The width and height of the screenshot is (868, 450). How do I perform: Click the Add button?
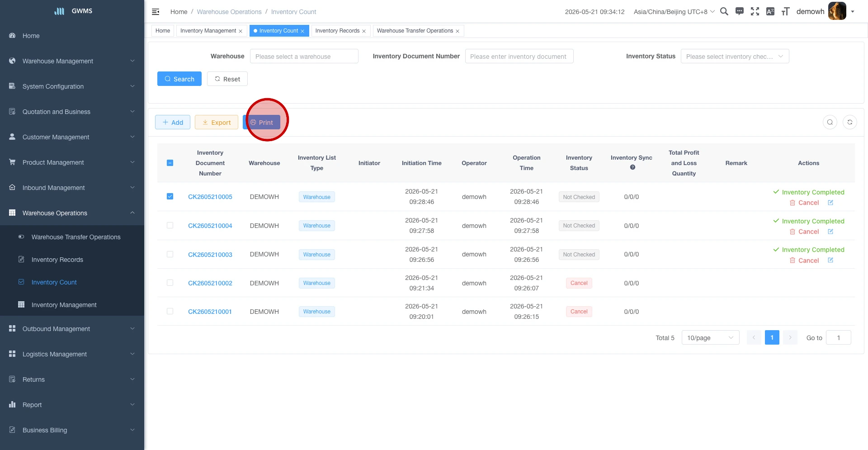pyautogui.click(x=173, y=122)
